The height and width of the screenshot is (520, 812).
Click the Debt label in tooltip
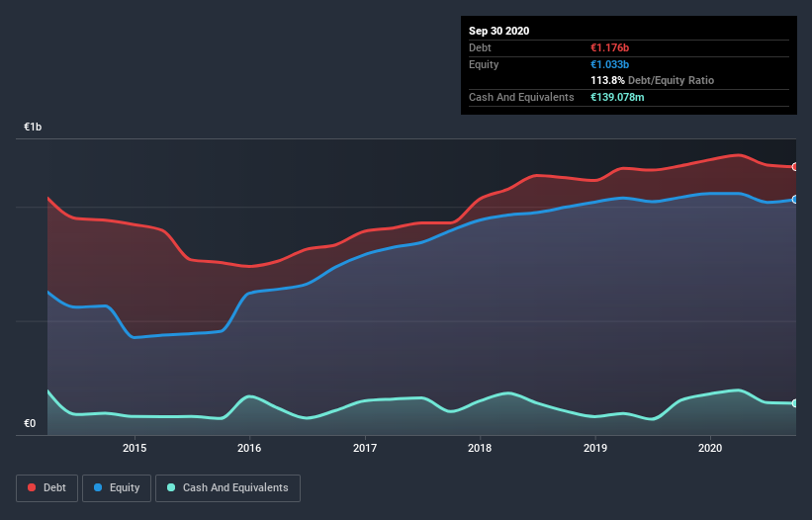click(x=480, y=47)
